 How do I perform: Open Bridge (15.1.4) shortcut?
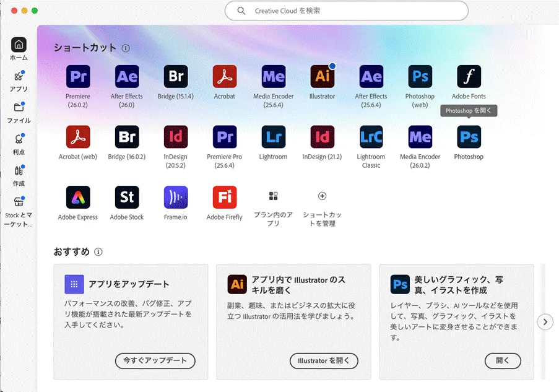click(x=175, y=76)
